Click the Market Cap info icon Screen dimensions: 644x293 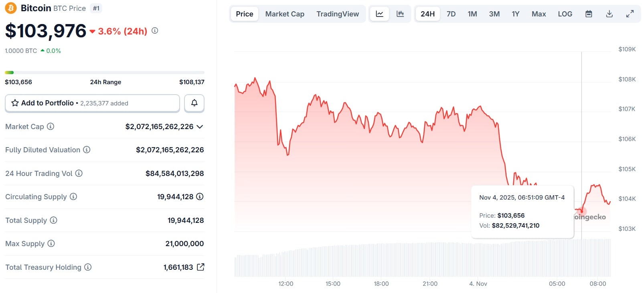pyautogui.click(x=51, y=126)
